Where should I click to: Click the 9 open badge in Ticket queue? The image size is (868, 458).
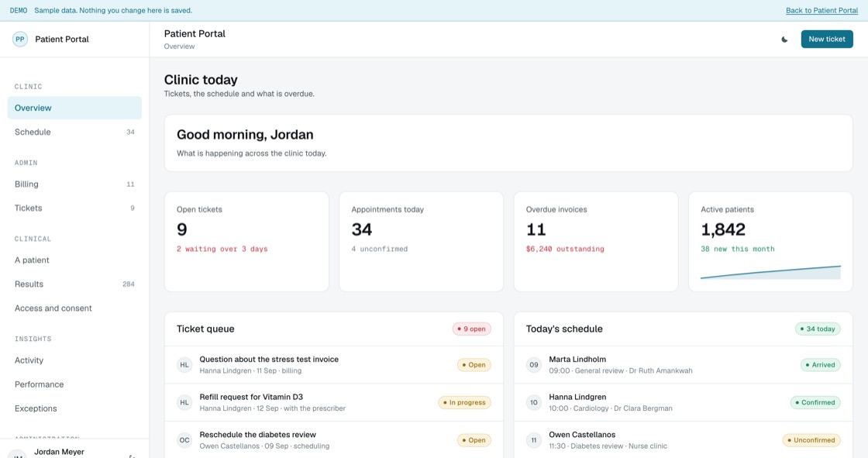(x=472, y=329)
